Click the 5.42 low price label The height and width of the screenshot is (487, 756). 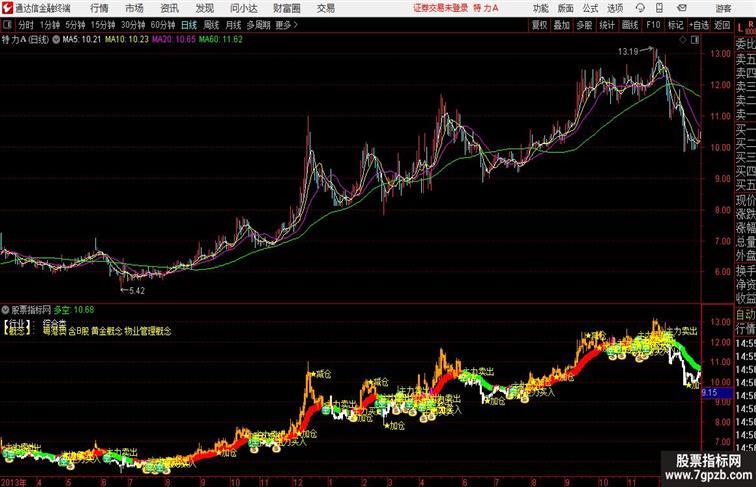pos(137,291)
